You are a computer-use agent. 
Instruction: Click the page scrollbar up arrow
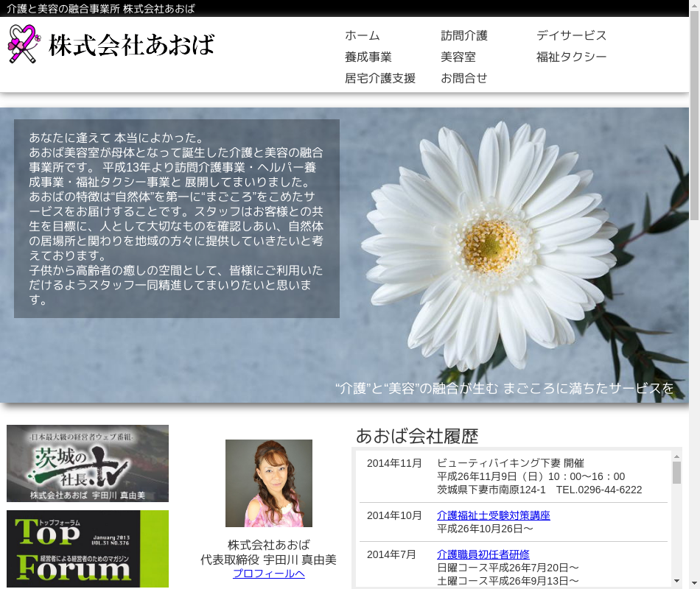pos(694,6)
